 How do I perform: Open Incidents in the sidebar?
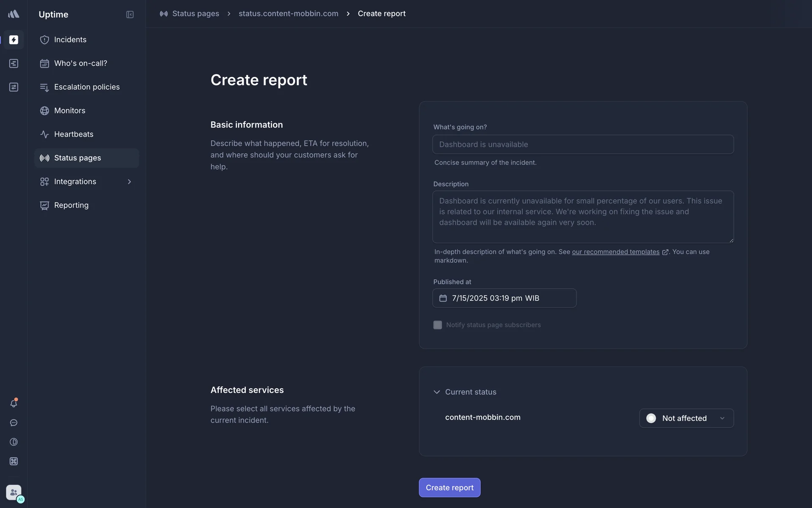coord(70,40)
